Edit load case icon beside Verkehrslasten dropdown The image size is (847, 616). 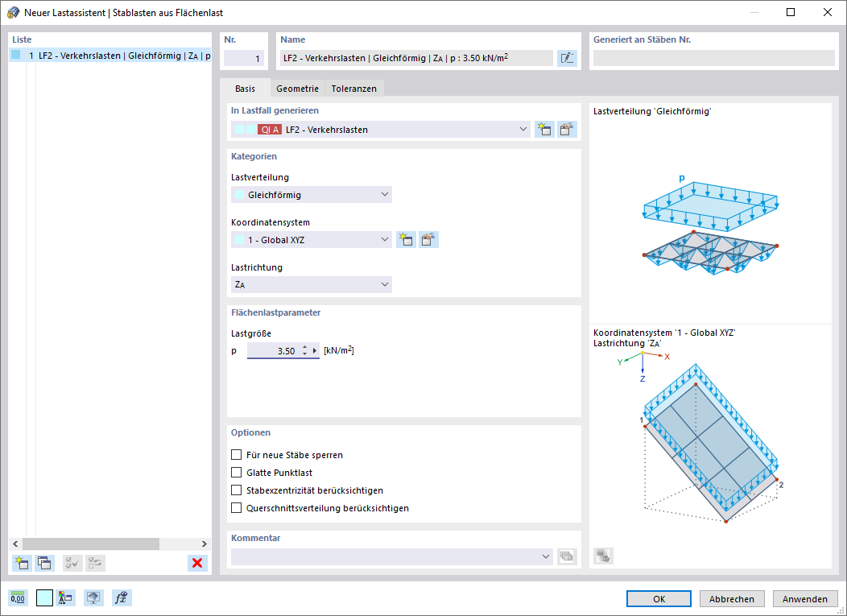pyautogui.click(x=567, y=130)
